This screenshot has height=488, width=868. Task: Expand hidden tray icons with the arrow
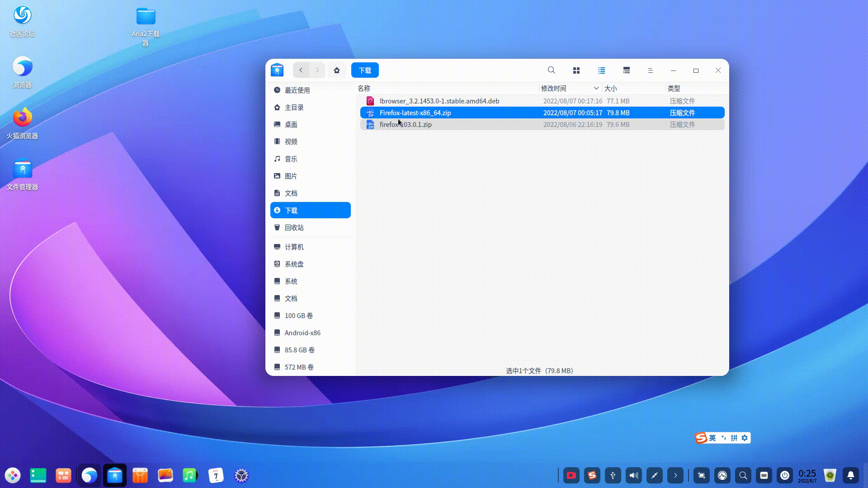point(675,475)
